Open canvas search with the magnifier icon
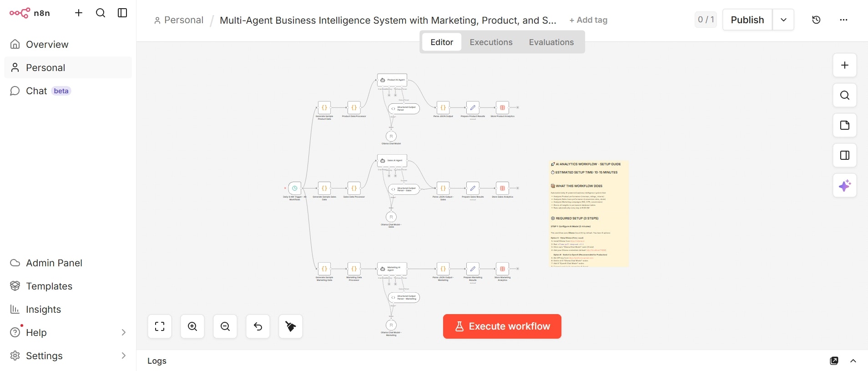 [x=845, y=96]
